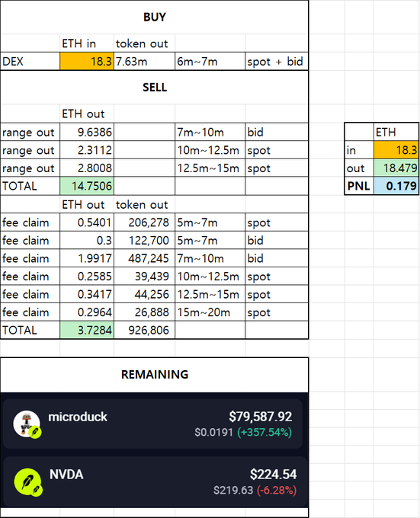The width and height of the screenshot is (420, 518).
Task: Select the orange 18.3 cell in summary table
Action: (396, 150)
